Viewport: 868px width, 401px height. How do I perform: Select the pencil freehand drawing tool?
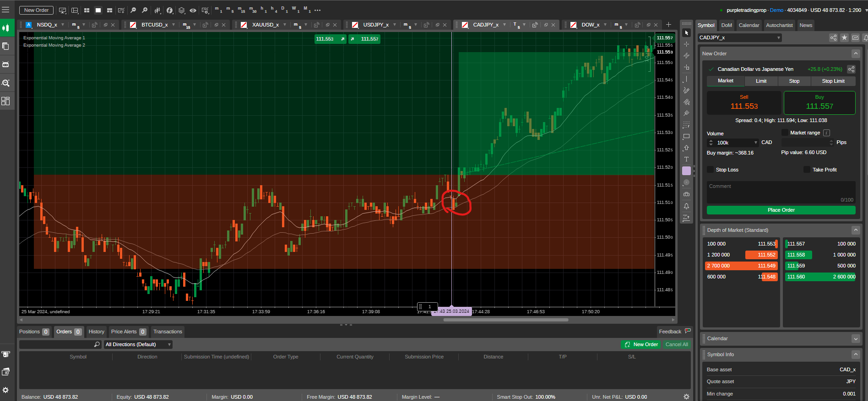point(686,91)
